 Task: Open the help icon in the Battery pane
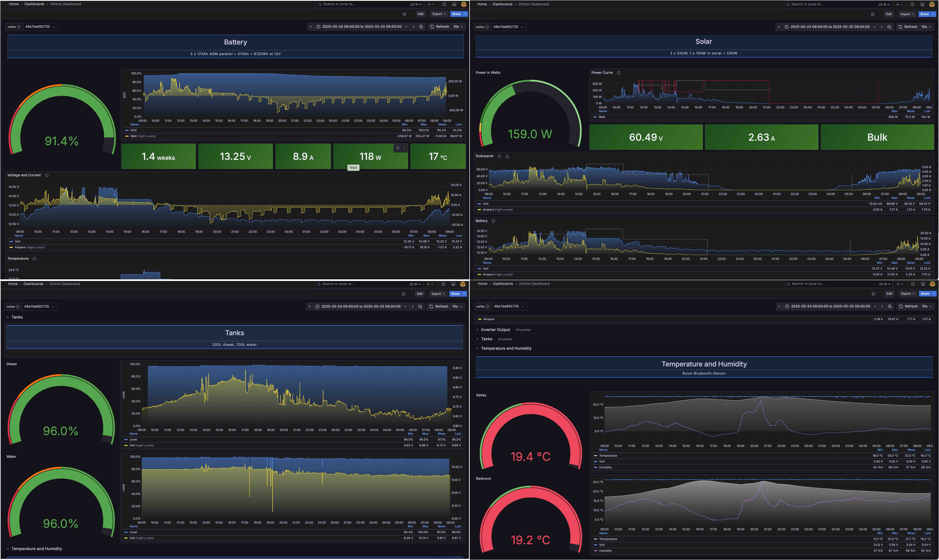tap(444, 4)
